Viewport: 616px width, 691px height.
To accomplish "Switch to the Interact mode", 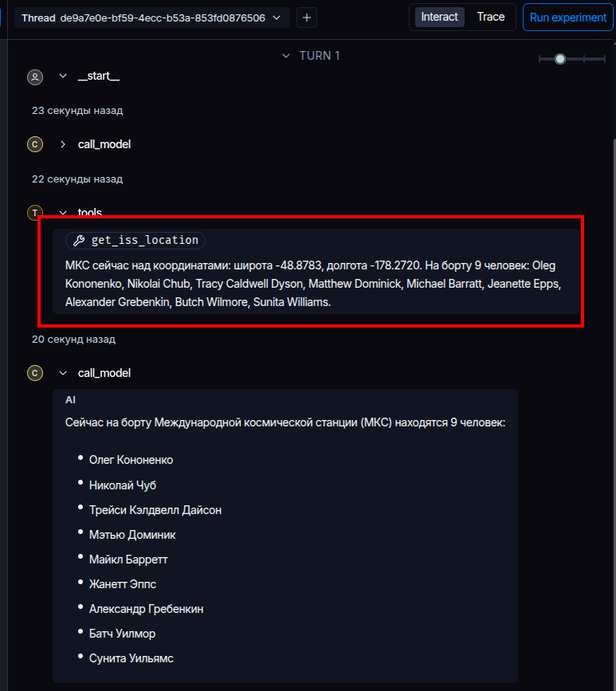I will [439, 18].
